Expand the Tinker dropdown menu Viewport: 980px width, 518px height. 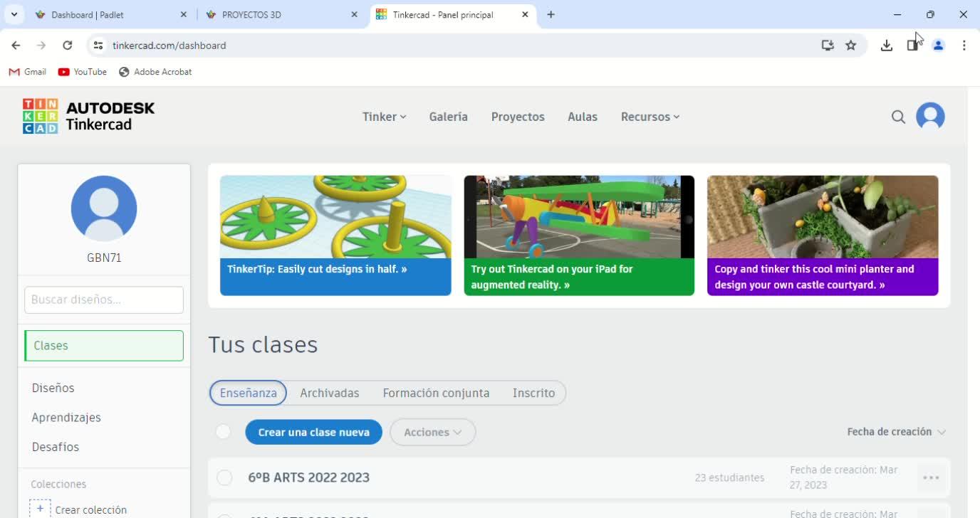[x=385, y=117]
